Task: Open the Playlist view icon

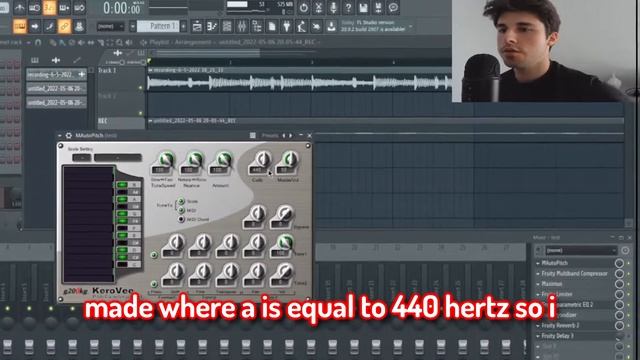Action: [x=197, y=27]
